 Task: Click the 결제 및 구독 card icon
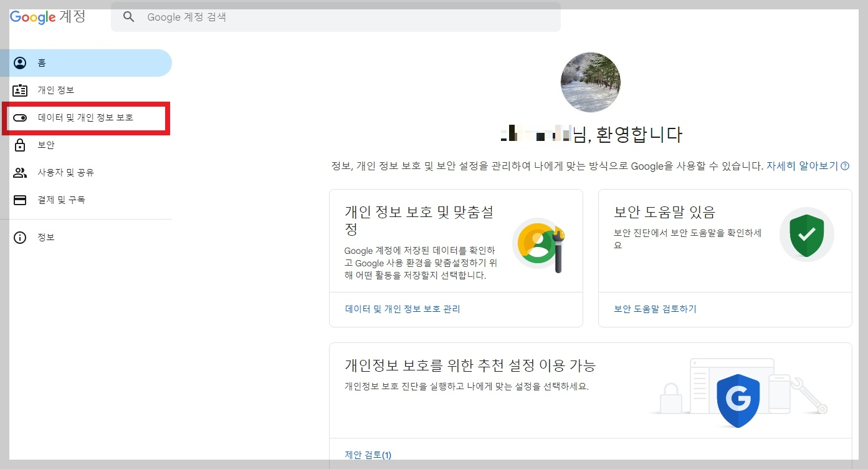coord(20,200)
